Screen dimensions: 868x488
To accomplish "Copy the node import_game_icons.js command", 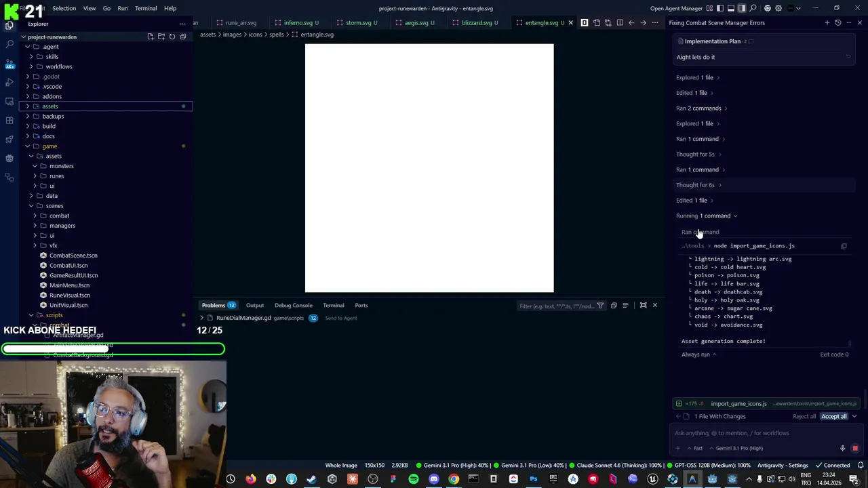I will (x=844, y=246).
